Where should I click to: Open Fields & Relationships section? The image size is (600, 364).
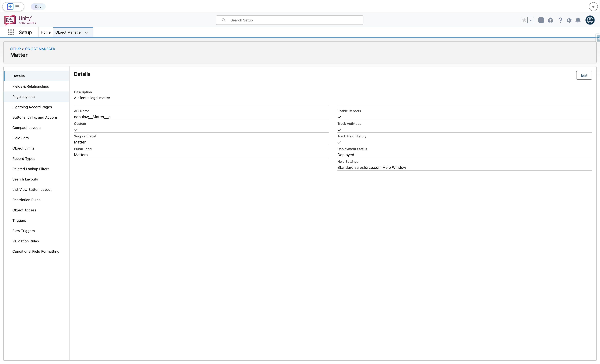(x=37, y=86)
